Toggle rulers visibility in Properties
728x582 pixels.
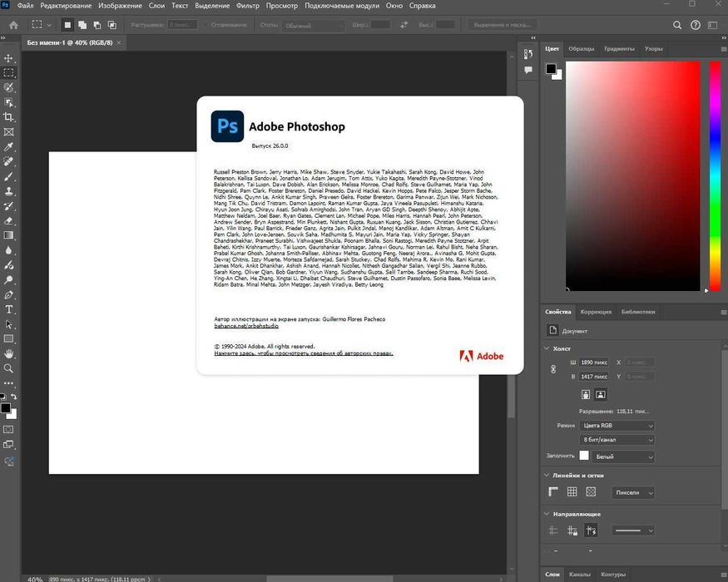[x=553, y=491]
